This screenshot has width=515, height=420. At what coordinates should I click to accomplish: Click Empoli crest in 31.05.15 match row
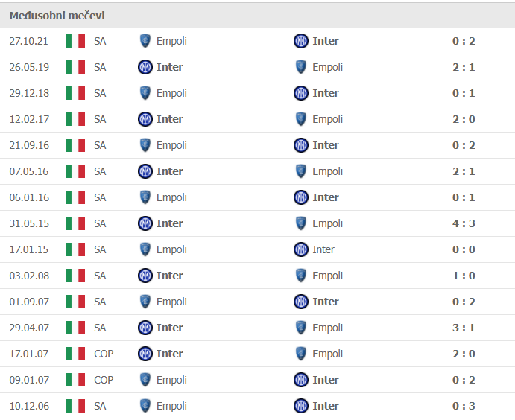coord(301,223)
